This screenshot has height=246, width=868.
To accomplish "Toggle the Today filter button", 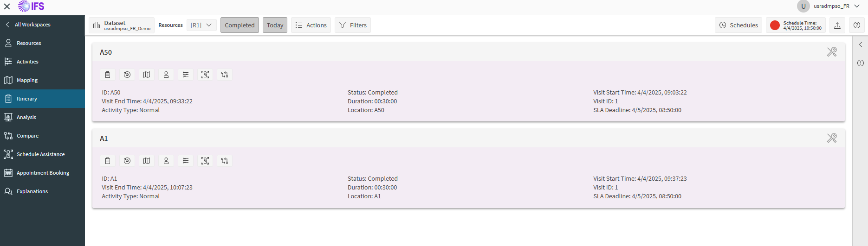I will tap(275, 25).
